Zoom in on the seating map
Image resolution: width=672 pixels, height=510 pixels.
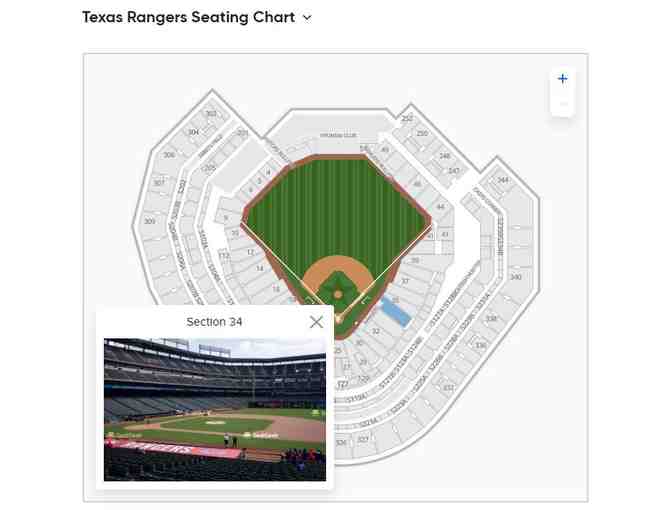562,79
